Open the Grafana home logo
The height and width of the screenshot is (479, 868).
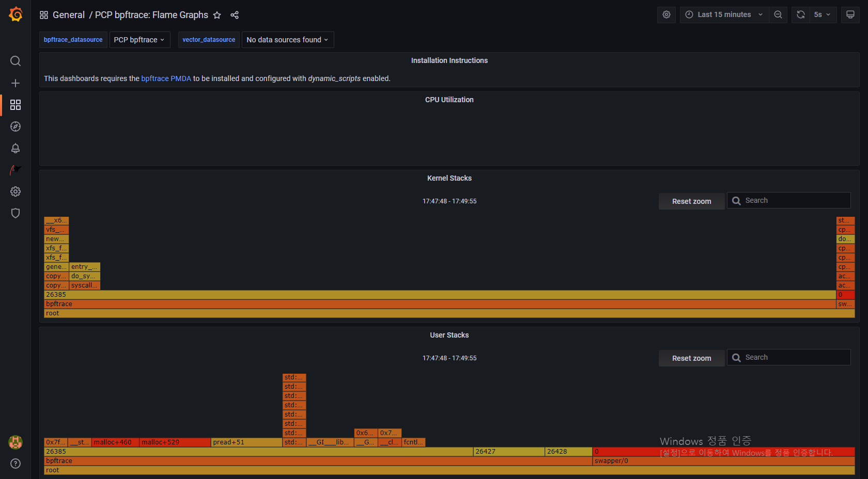coord(16,14)
